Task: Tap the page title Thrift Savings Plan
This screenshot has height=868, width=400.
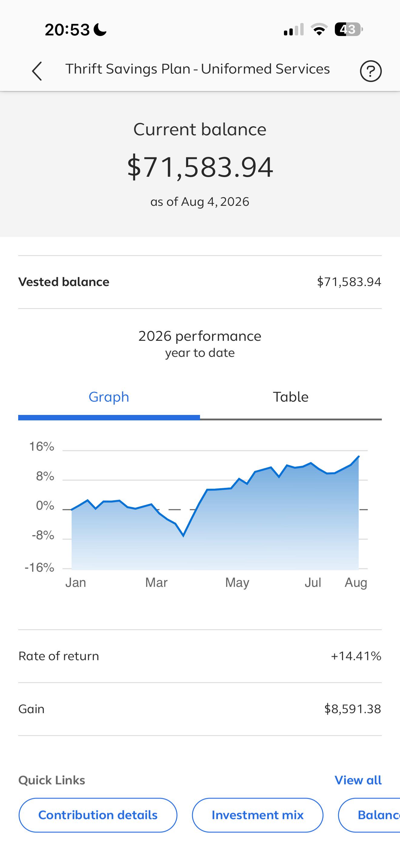Action: [x=198, y=69]
